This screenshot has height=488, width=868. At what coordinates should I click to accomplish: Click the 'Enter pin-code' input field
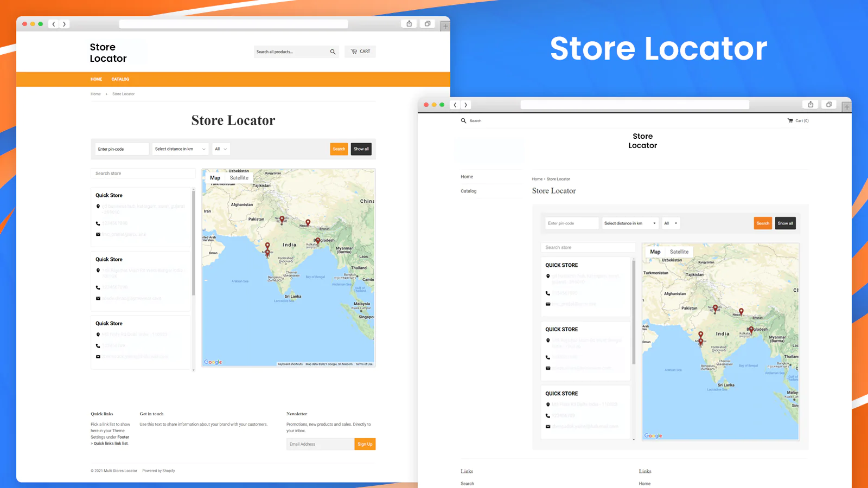click(x=122, y=149)
